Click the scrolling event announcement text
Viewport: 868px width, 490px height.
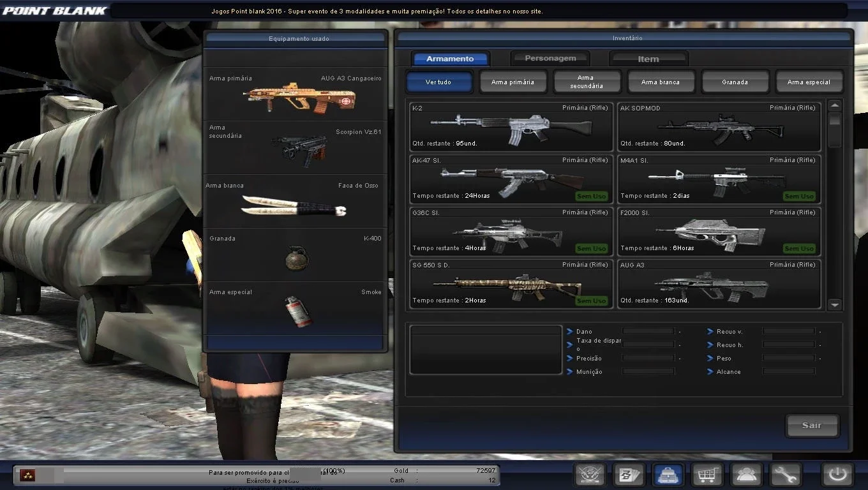click(x=377, y=11)
